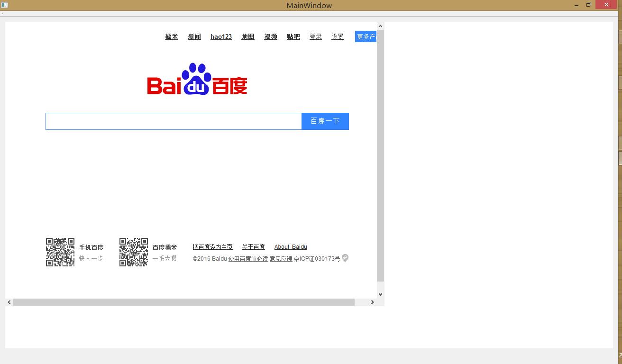Click the 京ICP证030173号 text
Viewport: 622px width, 364px height.
(317, 259)
